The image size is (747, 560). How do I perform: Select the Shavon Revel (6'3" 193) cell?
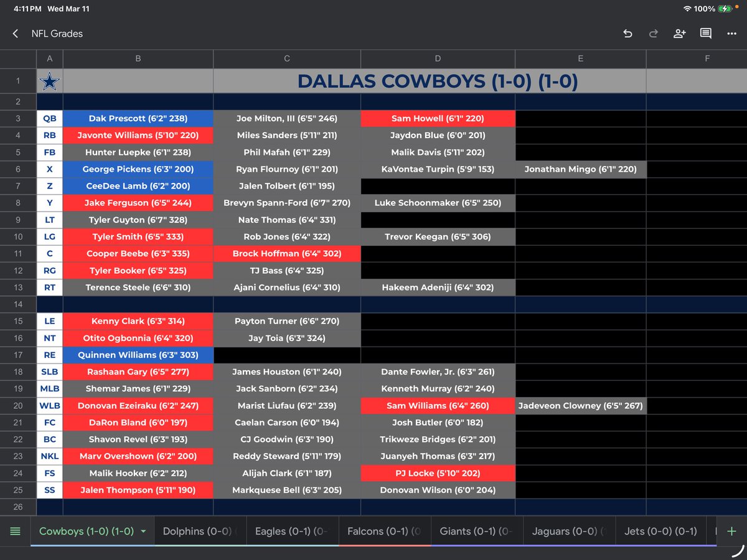(138, 439)
